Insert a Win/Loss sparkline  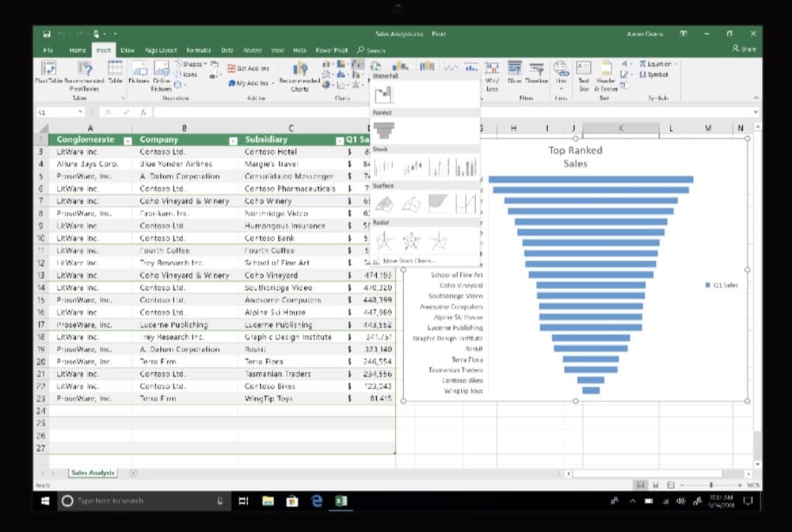tap(492, 77)
